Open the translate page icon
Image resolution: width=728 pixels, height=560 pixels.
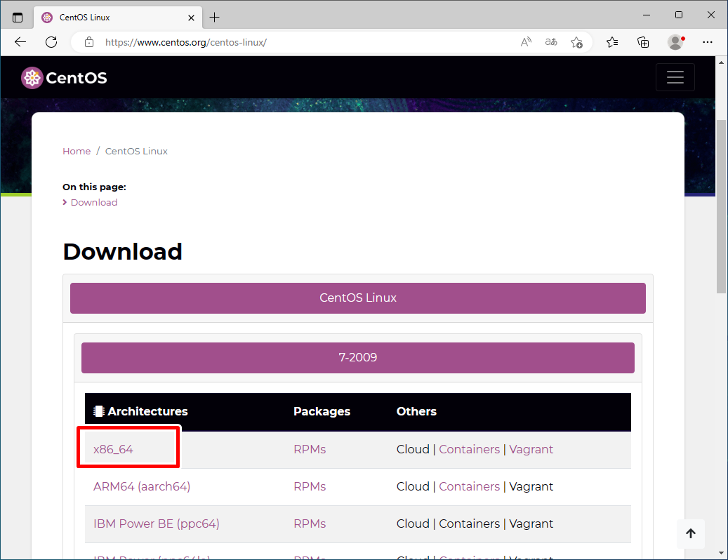click(551, 42)
